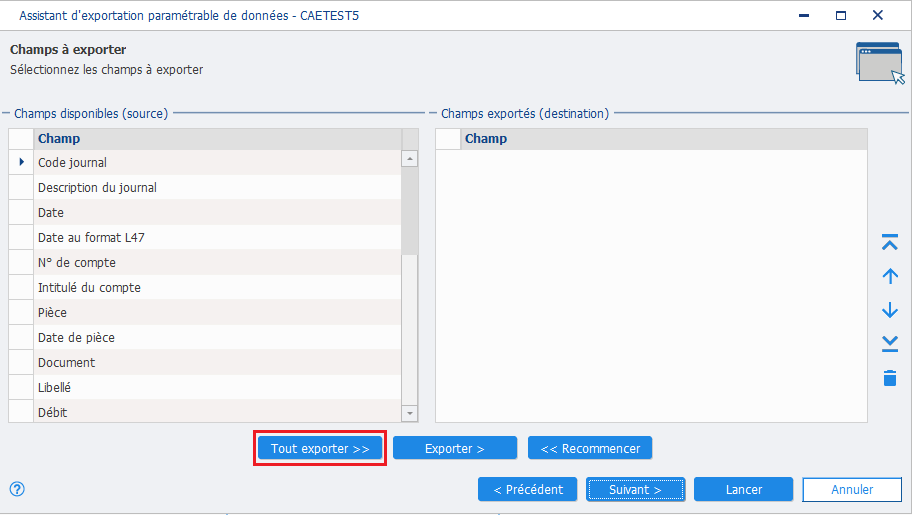Move exported field down one position
This screenshot has width=912, height=515.
pyautogui.click(x=889, y=310)
